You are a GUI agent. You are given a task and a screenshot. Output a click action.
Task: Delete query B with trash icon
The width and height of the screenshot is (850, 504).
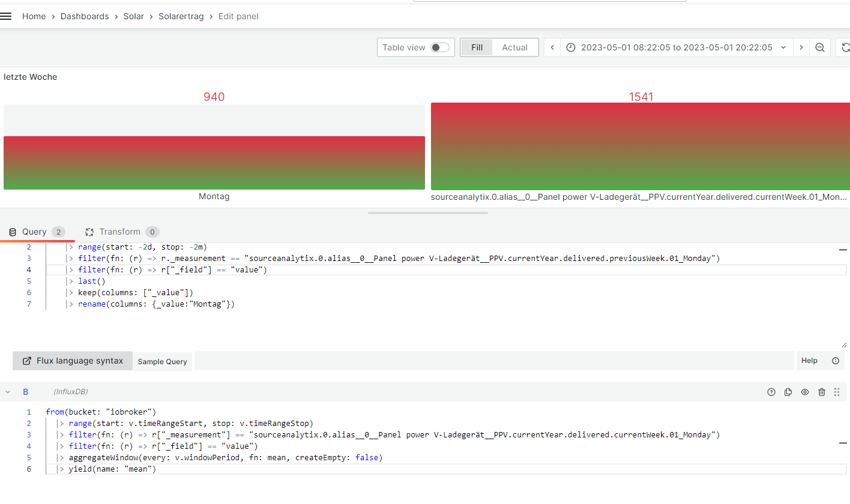[x=822, y=392]
